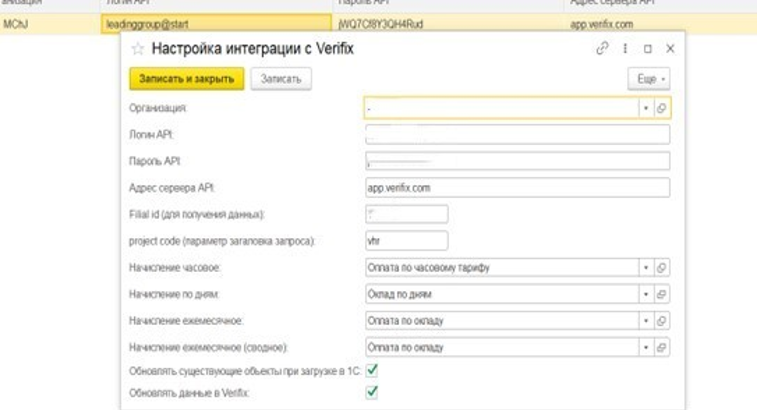Expand the Начисление по дням dropdown
This screenshot has height=410, width=767.
646,295
